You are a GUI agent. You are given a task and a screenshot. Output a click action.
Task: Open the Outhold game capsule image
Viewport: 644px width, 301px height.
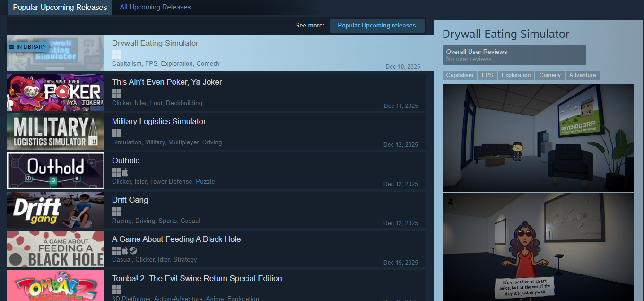pyautogui.click(x=56, y=170)
